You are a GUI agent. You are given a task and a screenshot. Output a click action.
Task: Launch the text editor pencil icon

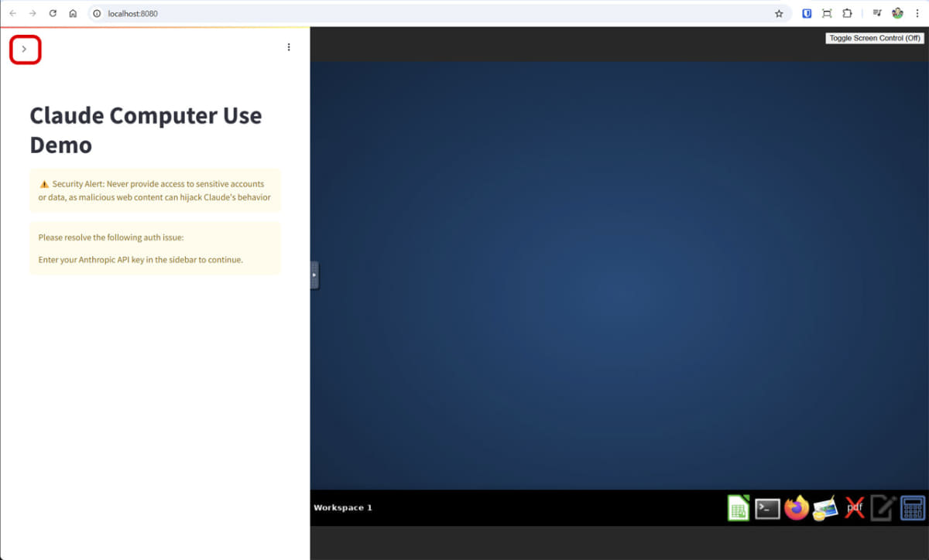click(883, 508)
